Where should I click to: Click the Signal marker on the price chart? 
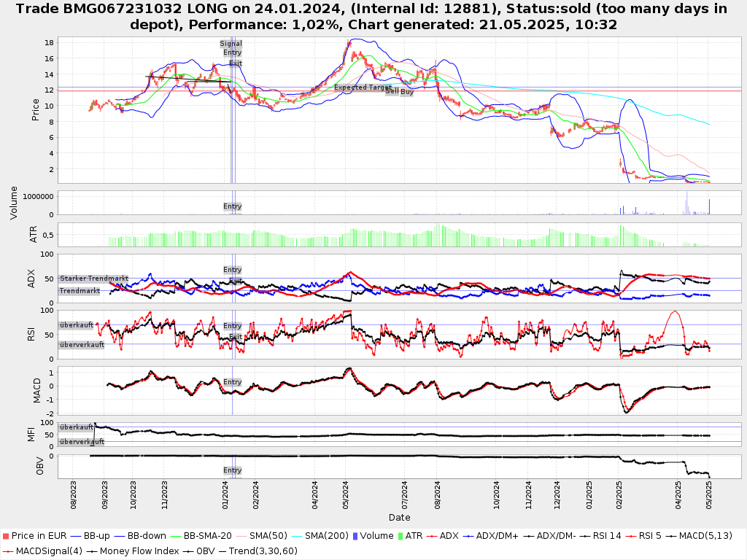[x=231, y=44]
